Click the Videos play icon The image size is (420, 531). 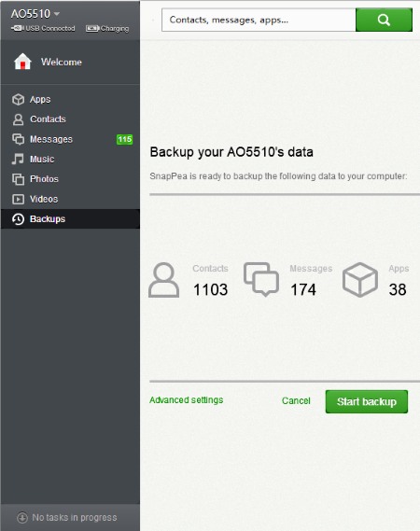click(x=18, y=199)
